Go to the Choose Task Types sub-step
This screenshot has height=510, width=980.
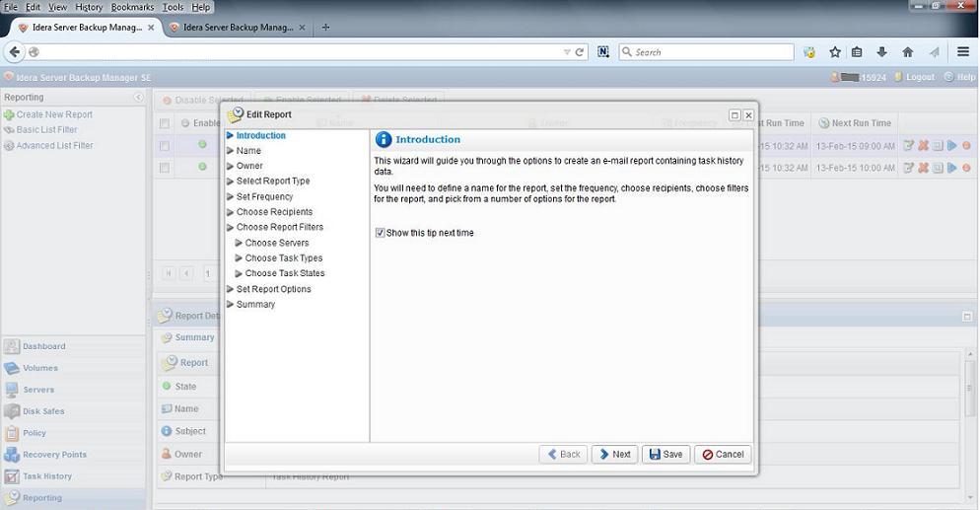point(284,257)
